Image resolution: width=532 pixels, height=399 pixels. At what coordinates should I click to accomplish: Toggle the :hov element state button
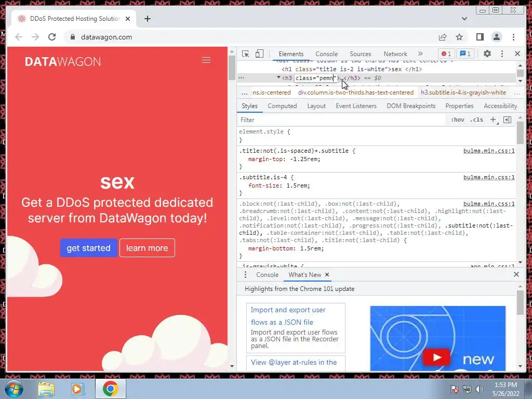pyautogui.click(x=457, y=119)
